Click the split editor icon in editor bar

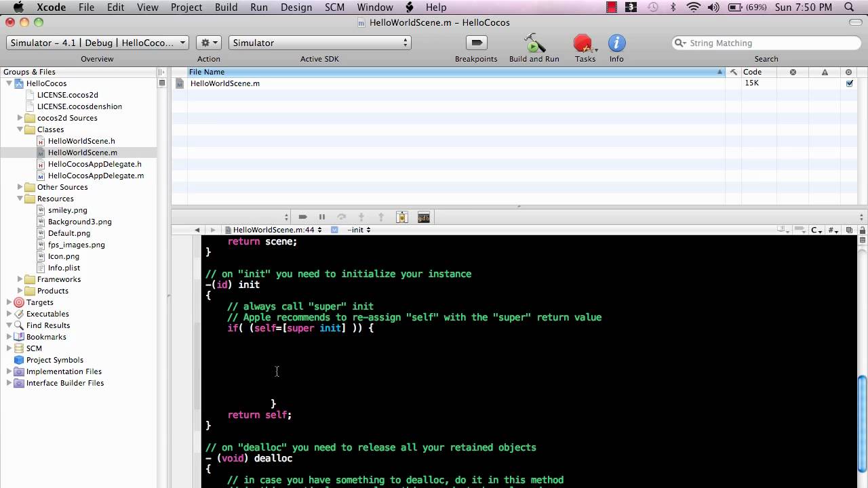click(850, 230)
